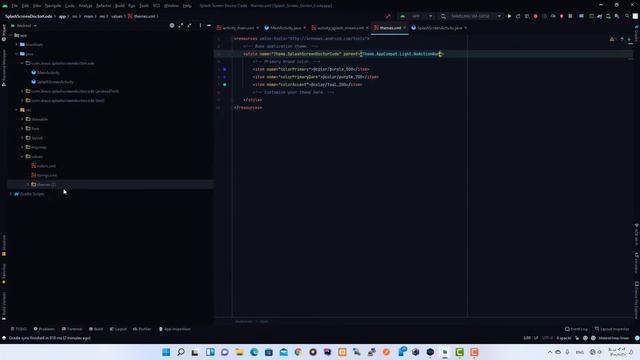
Task: Open colors.xml in the project tree
Action: click(46, 166)
